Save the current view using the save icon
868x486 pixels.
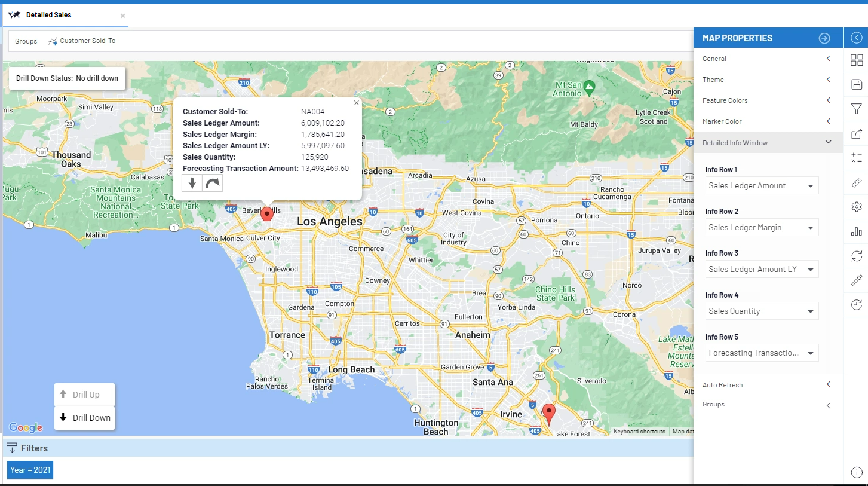(x=857, y=84)
